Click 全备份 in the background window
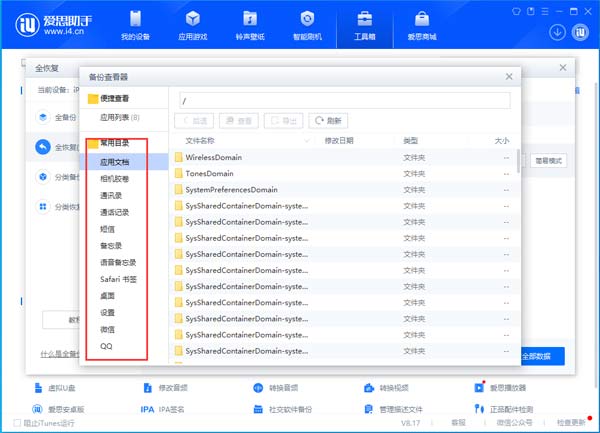Viewport: 600px width, 433px height. 65,117
